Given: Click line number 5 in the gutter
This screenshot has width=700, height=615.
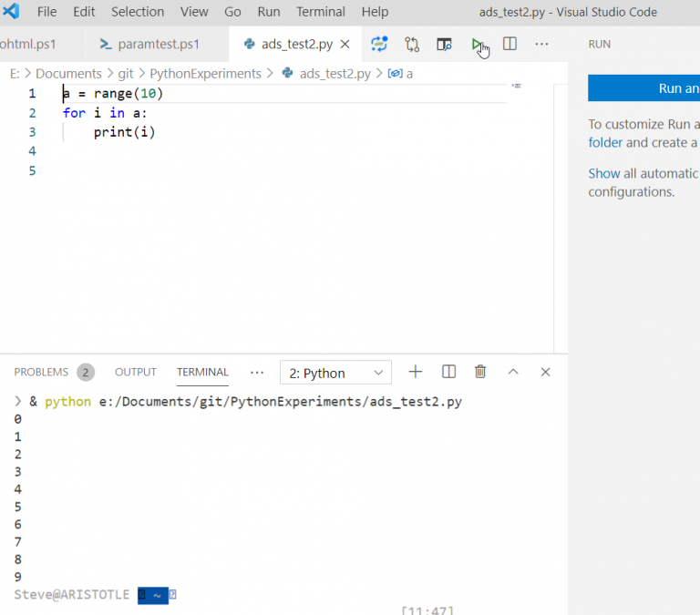Looking at the screenshot, I should (x=32, y=170).
